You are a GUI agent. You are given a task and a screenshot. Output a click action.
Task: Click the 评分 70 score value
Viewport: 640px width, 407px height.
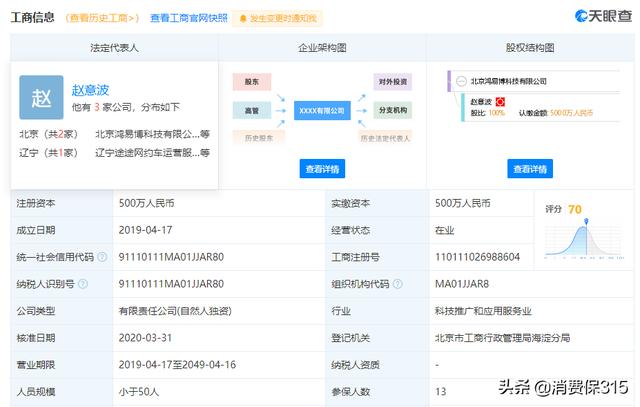pos(574,209)
